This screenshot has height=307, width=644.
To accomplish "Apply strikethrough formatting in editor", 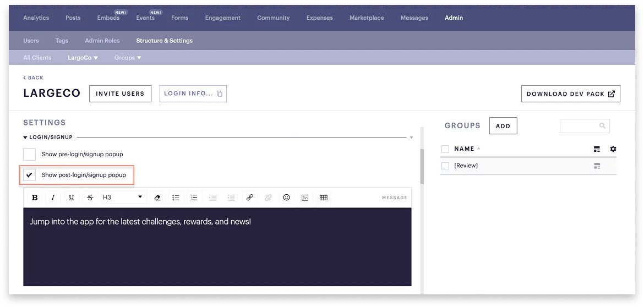I will [x=90, y=198].
